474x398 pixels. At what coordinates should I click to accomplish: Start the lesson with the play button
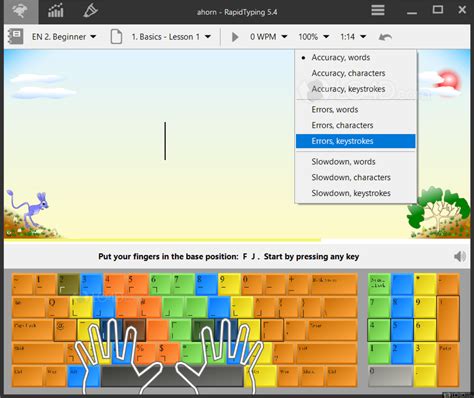(x=235, y=37)
